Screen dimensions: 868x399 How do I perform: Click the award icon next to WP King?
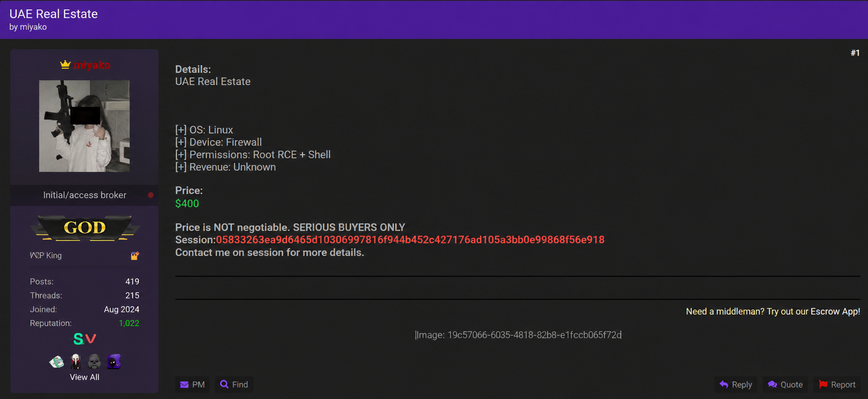(135, 255)
